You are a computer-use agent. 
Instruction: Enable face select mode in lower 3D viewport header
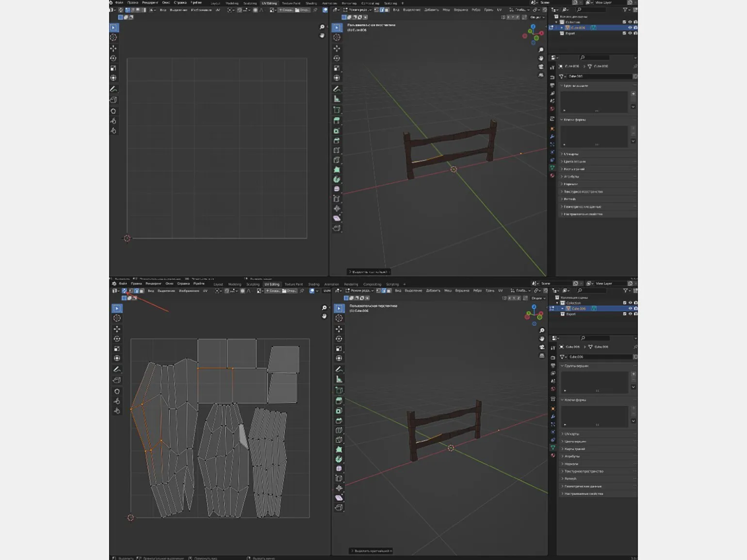point(389,291)
